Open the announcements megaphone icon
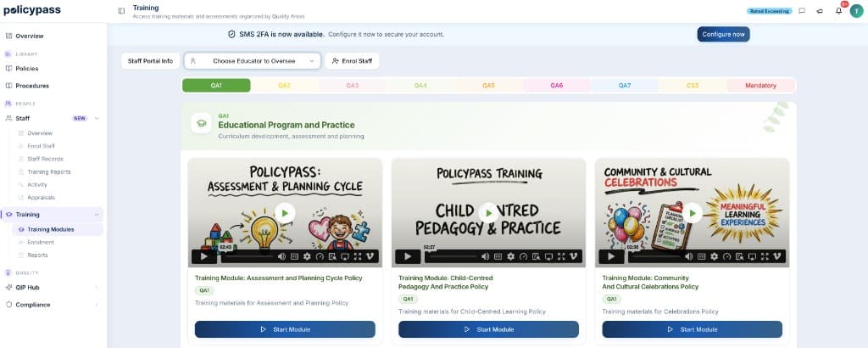Image resolution: width=868 pixels, height=348 pixels. pos(820,11)
